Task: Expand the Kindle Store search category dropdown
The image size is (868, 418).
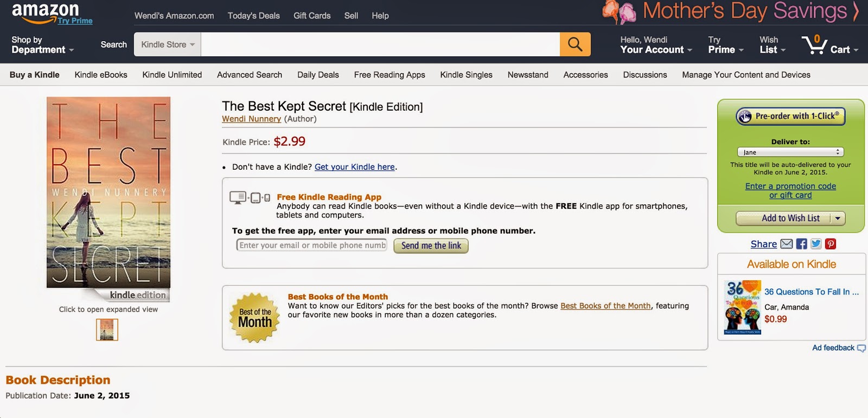Action: 168,44
